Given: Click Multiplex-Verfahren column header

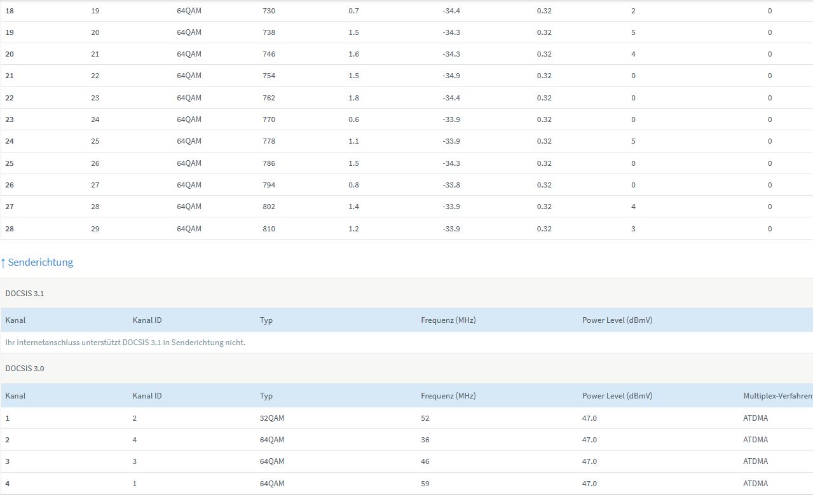Looking at the screenshot, I should 778,396.
